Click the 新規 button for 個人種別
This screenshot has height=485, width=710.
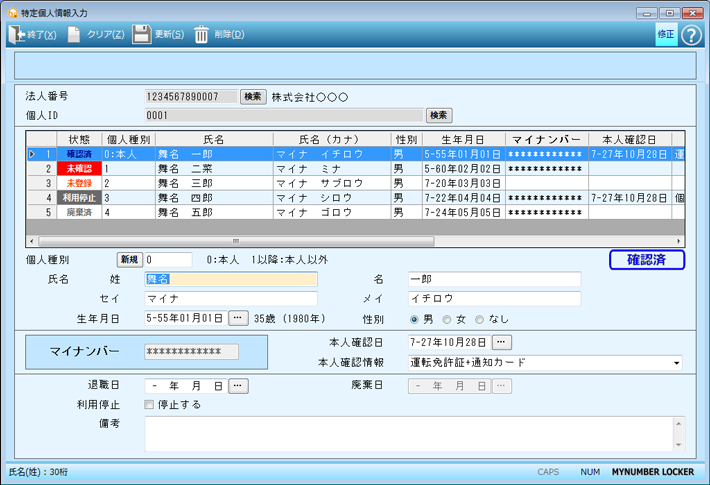130,260
